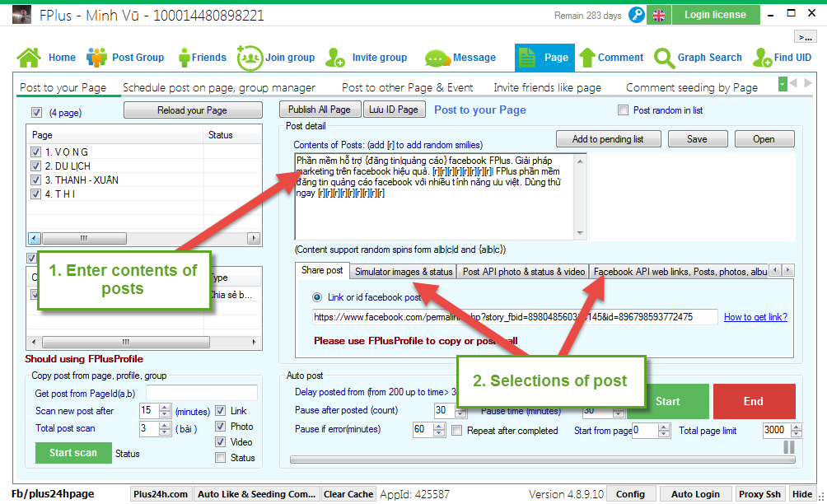This screenshot has height=504, width=827.
Task: Click the page list horizontal scrollbar
Action: click(x=144, y=238)
